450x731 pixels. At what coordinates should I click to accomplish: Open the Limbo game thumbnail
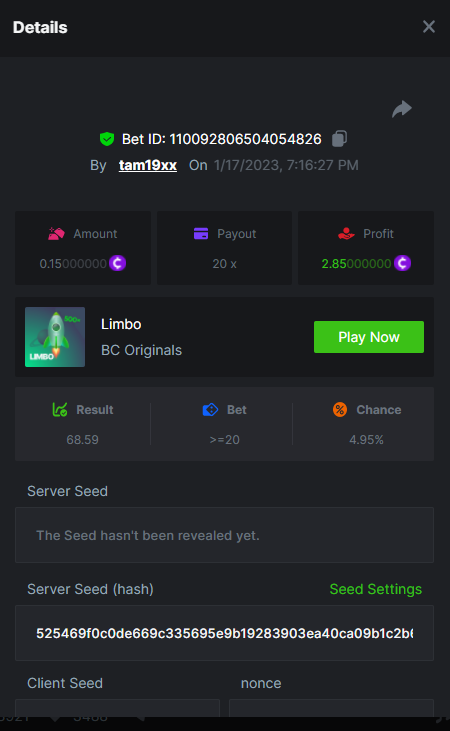tap(55, 337)
